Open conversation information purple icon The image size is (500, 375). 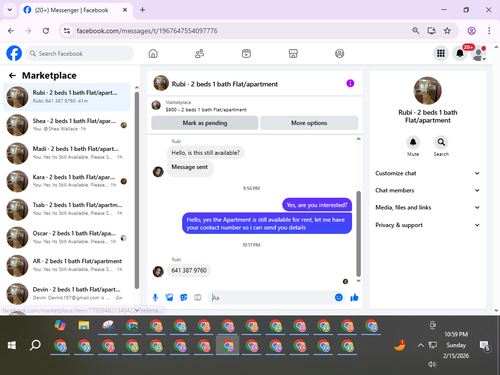[x=350, y=83]
